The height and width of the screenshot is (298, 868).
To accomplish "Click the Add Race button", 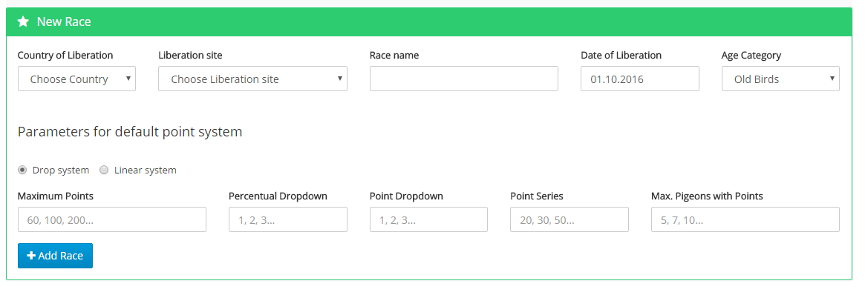I will pos(55,256).
